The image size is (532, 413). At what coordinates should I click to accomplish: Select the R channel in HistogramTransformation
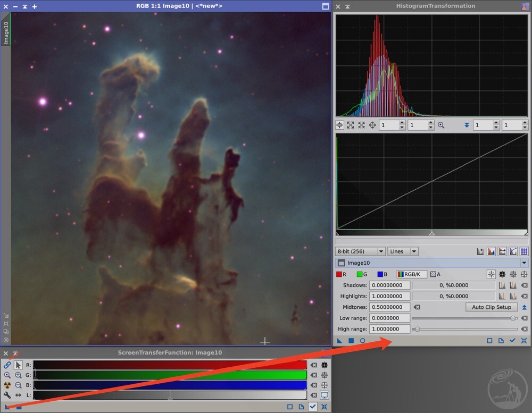(342, 274)
